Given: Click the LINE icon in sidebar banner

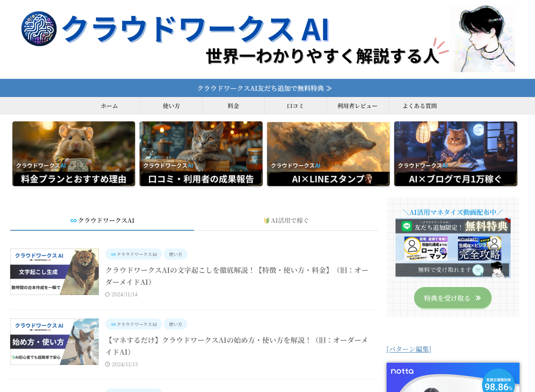Looking at the screenshot, I should click(406, 226).
